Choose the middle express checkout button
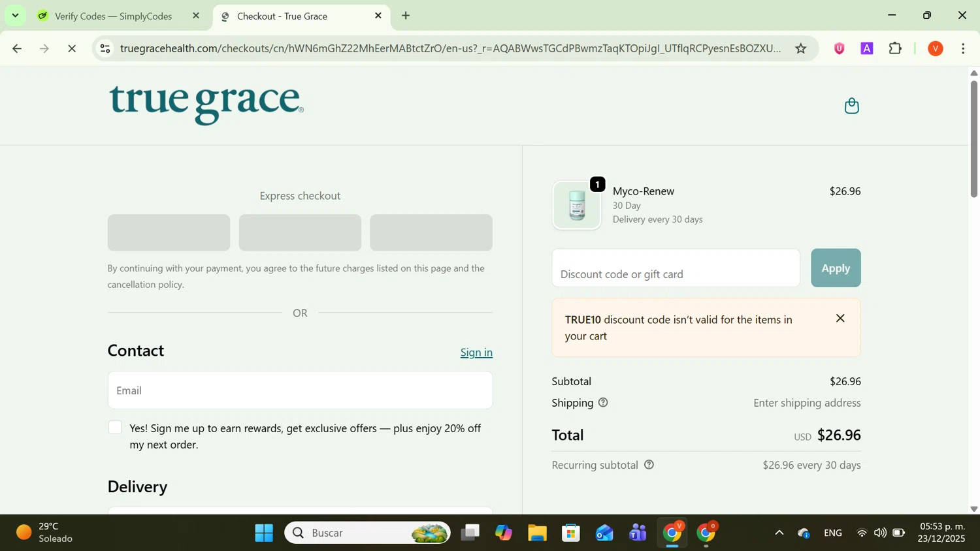The image size is (980, 551). [x=300, y=232]
